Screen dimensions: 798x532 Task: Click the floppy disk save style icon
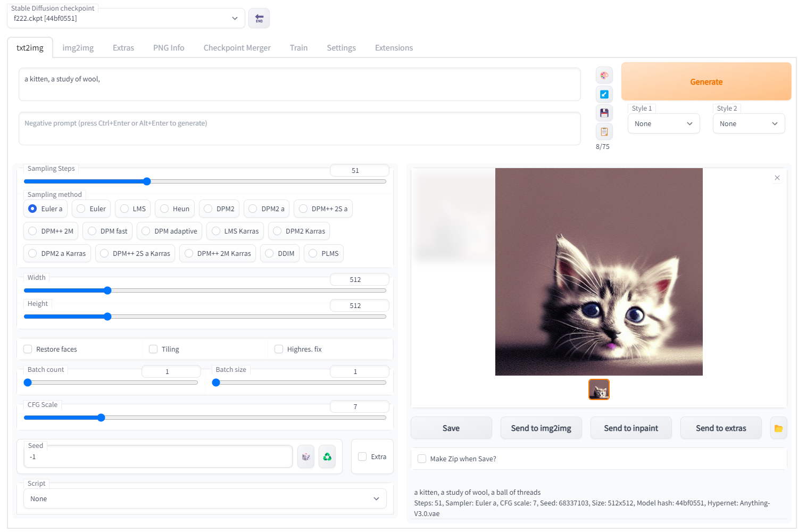[604, 113]
